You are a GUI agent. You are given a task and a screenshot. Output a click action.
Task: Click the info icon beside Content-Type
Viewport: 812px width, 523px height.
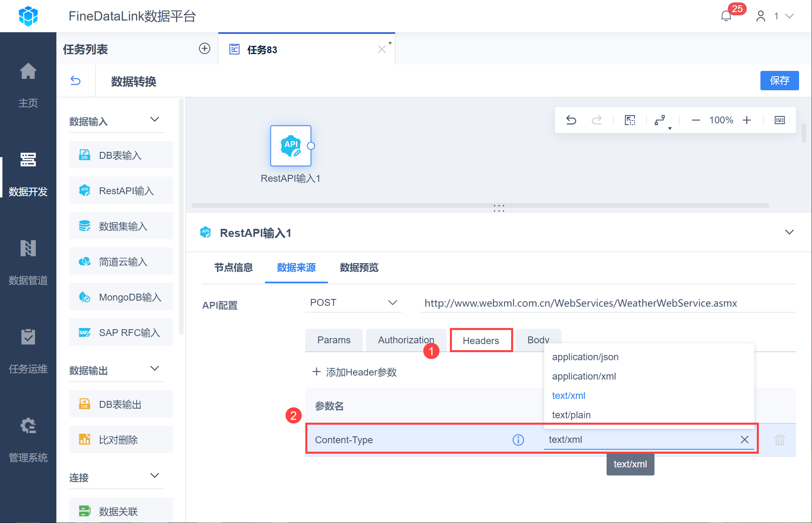(x=518, y=440)
